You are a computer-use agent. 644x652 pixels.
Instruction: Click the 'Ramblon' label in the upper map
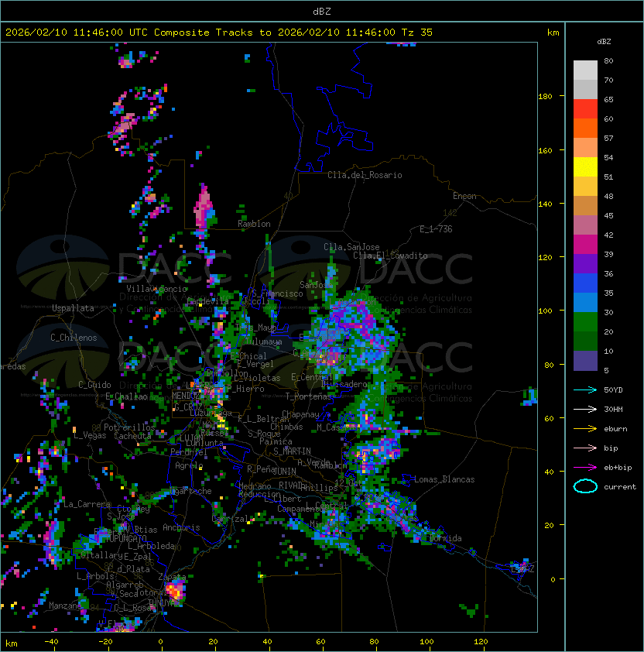pyautogui.click(x=254, y=224)
